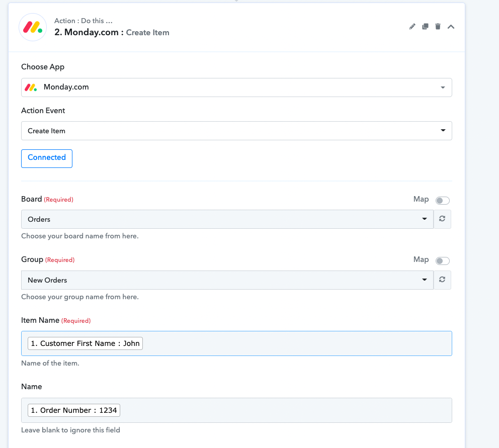Select the Customer First Name : John tag
Image resolution: width=499 pixels, height=448 pixels.
85,343
